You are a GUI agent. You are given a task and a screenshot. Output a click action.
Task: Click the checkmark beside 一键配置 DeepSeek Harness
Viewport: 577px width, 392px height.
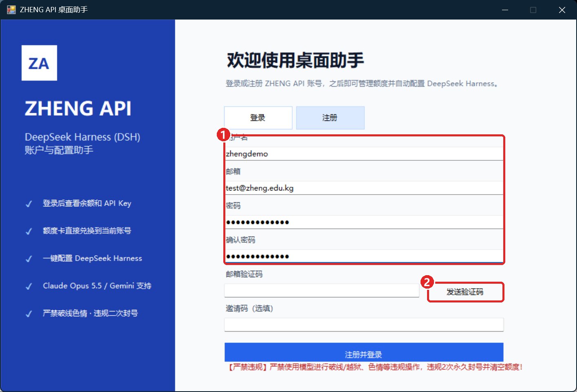tap(29, 259)
